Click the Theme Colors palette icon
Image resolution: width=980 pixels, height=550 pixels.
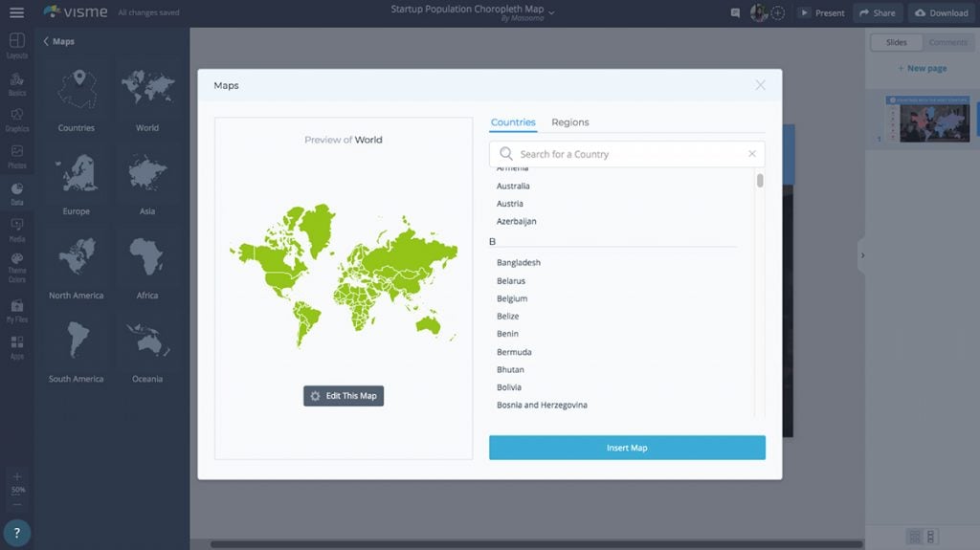(17, 261)
